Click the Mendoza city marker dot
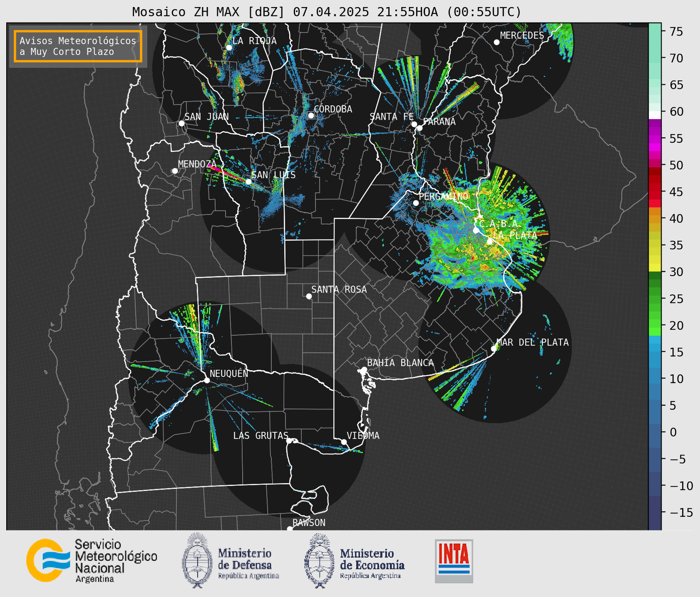 (x=175, y=171)
